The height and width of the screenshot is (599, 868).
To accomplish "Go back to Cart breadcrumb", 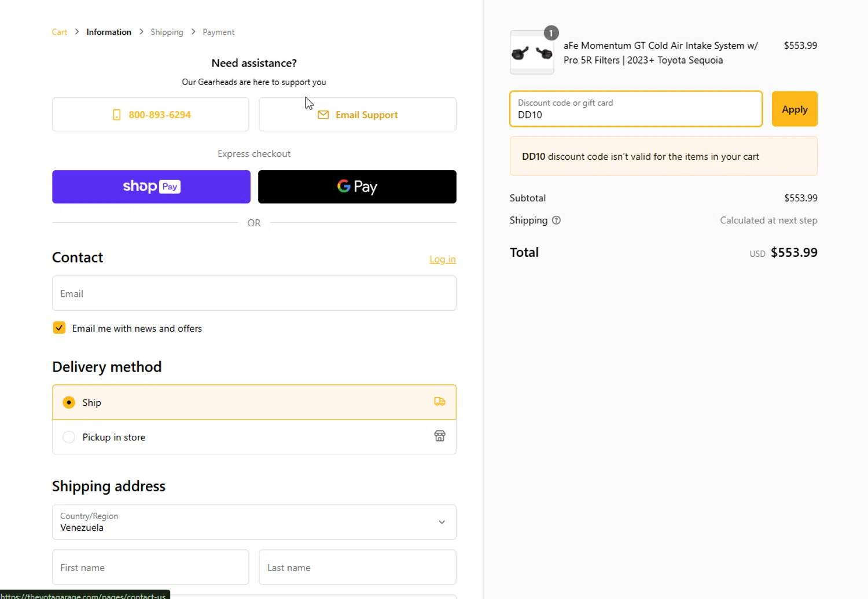I will (x=59, y=32).
